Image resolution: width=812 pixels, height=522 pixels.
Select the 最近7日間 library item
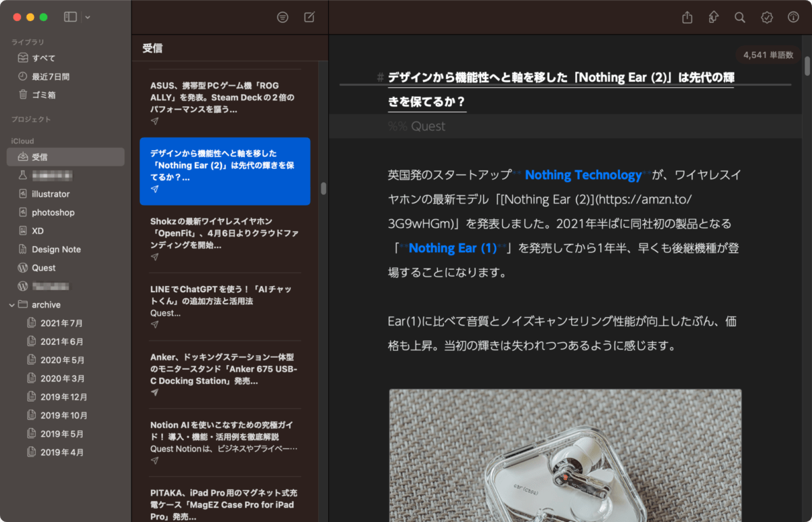coord(50,76)
